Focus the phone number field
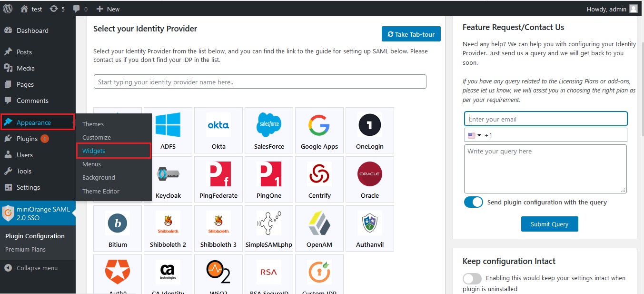 click(546, 135)
